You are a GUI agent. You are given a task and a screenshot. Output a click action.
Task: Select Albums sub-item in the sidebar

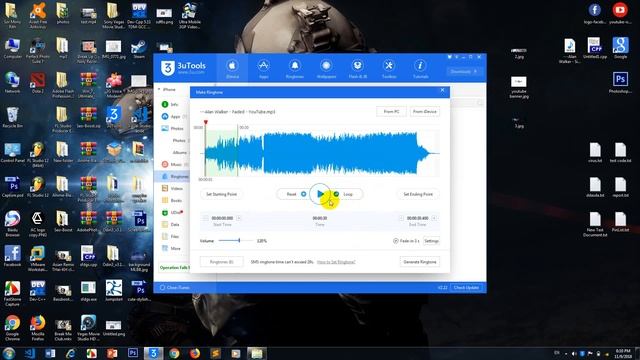(x=180, y=153)
